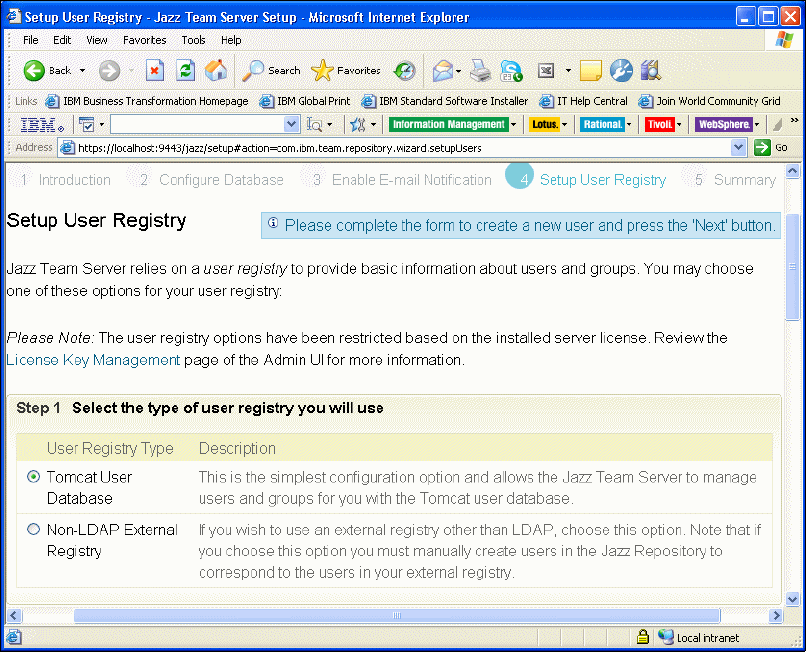Click the Mail envelope icon
This screenshot has width=806, height=652.
point(442,70)
